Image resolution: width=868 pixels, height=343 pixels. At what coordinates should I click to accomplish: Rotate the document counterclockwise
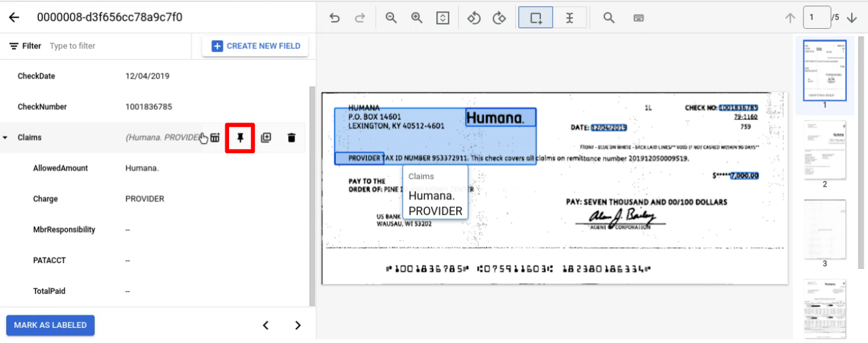tap(474, 18)
